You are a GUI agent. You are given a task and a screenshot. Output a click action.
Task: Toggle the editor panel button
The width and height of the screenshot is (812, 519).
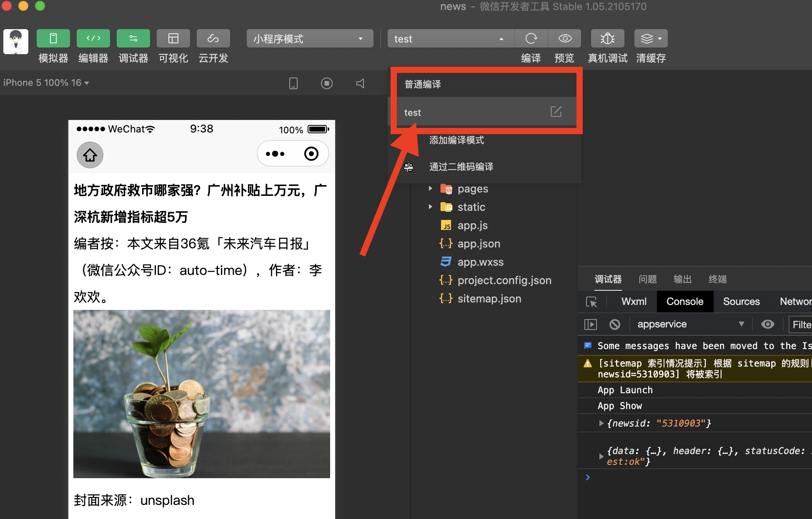93,39
